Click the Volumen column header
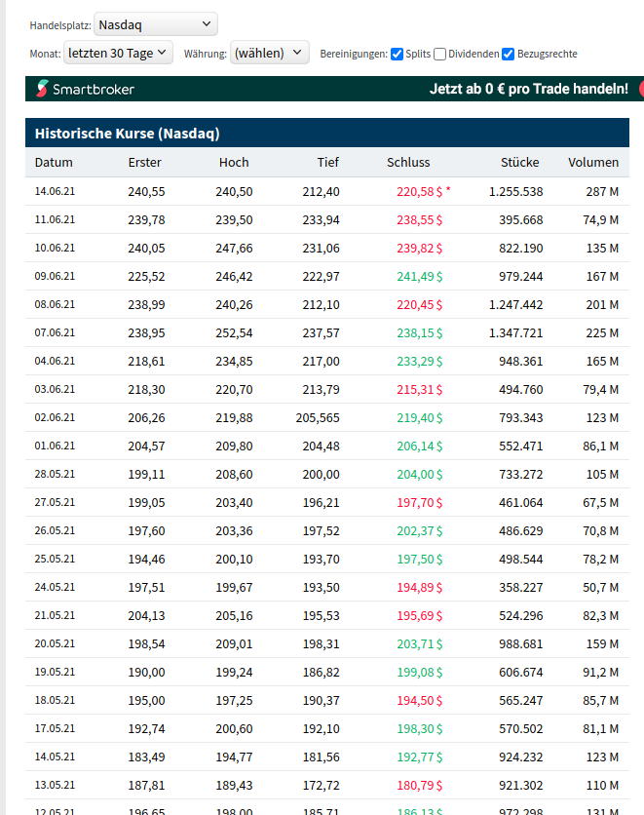Viewport: 644px width, 815px height. pyautogui.click(x=593, y=163)
